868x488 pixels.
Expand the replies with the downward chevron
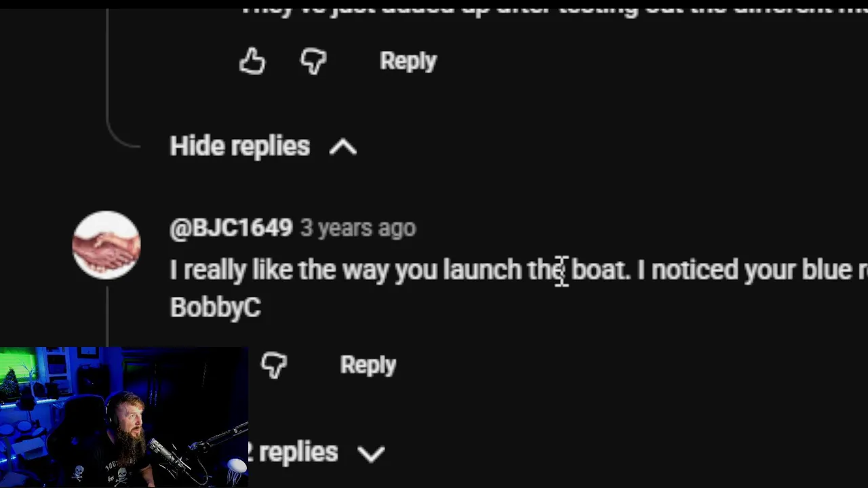pos(372,453)
